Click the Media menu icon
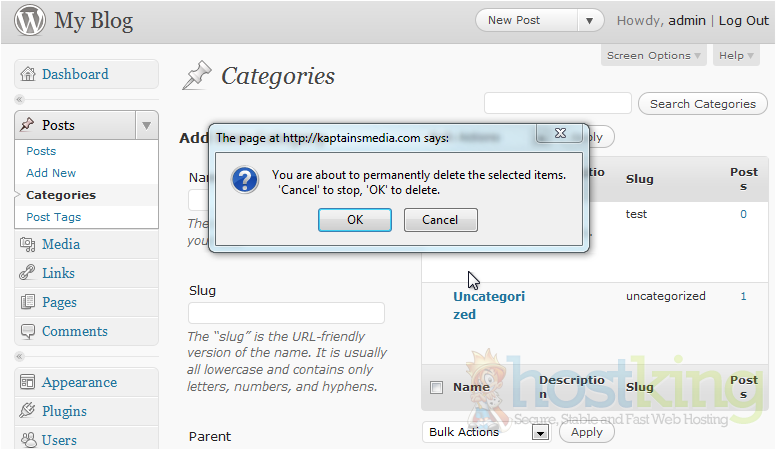This screenshot has height=450, width=776. click(27, 245)
